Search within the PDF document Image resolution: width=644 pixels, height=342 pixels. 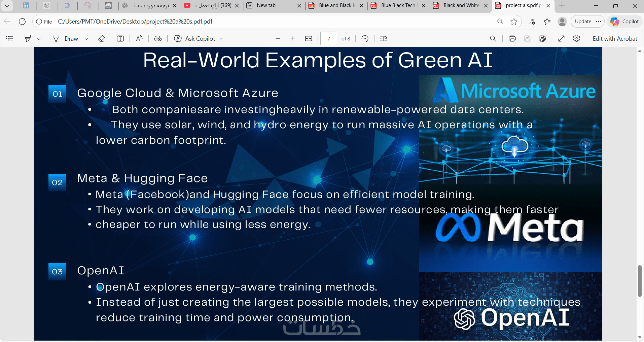click(x=493, y=39)
